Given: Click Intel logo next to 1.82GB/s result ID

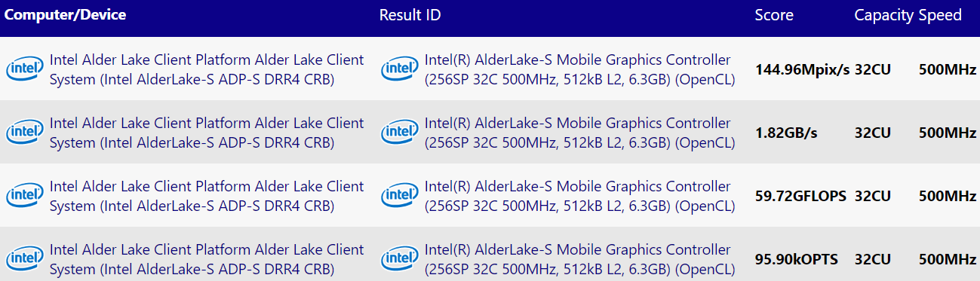Looking at the screenshot, I should click(400, 133).
